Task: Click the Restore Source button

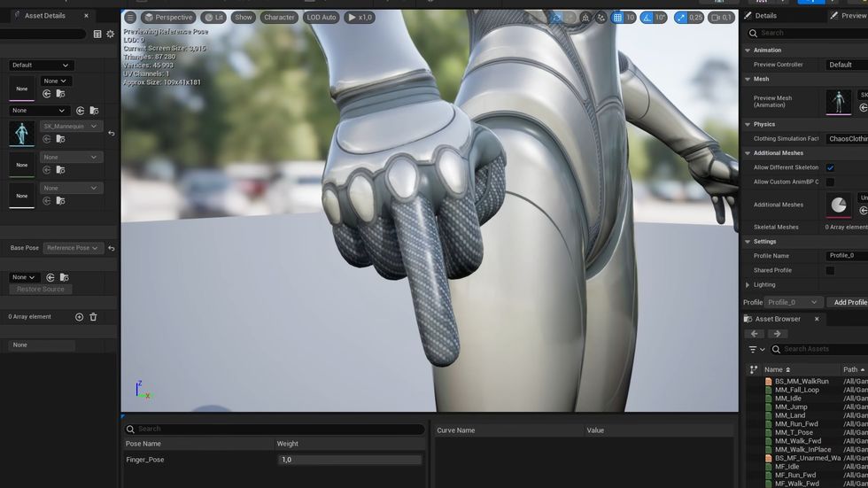Action: (41, 289)
